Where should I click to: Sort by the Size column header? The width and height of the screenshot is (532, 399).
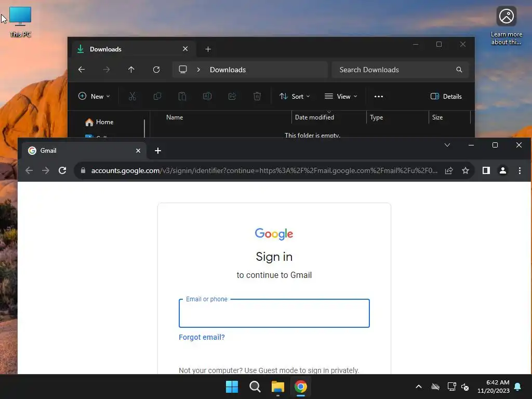[437, 117]
